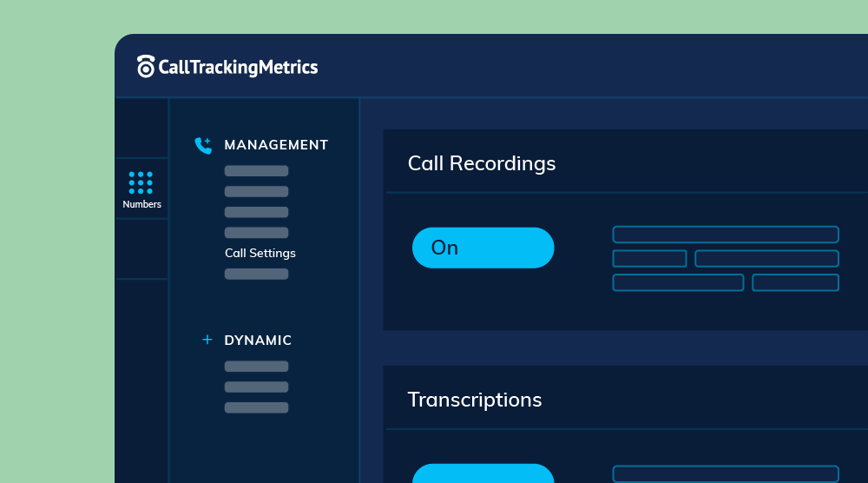Select the last placeholder item under Dynamic
Viewport: 868px width, 483px height.
[256, 407]
